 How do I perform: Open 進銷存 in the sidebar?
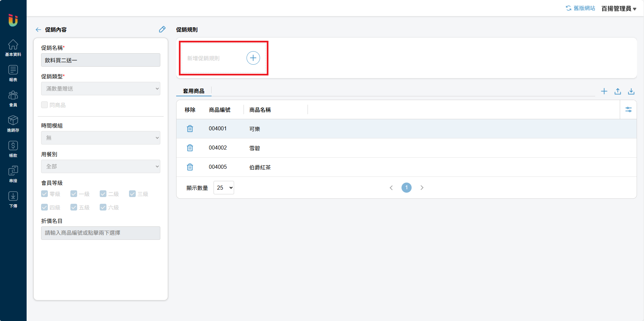(13, 124)
